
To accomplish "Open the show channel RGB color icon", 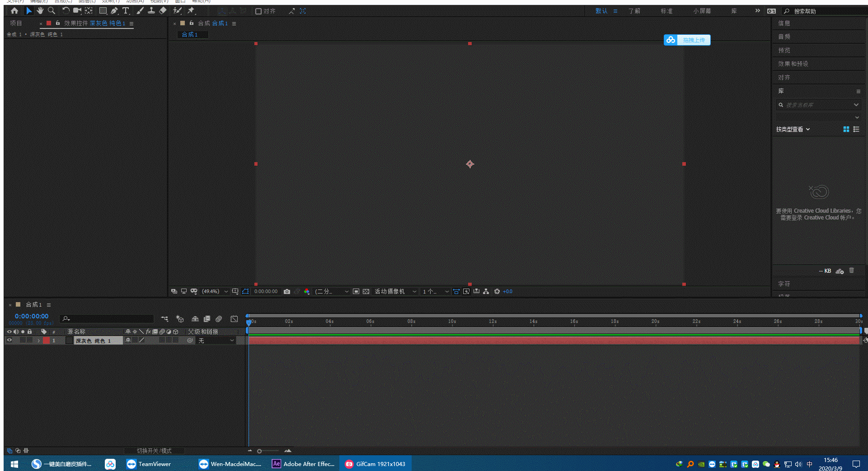I will point(307,292).
